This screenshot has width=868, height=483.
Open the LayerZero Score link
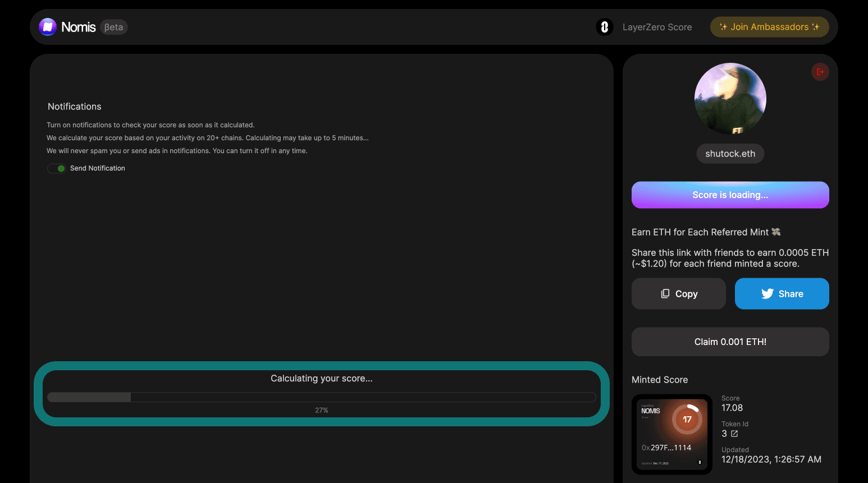pyautogui.click(x=657, y=27)
